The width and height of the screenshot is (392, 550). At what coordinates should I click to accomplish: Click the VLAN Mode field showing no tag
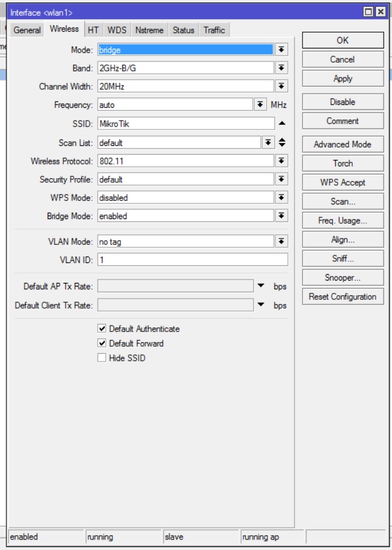coord(185,241)
